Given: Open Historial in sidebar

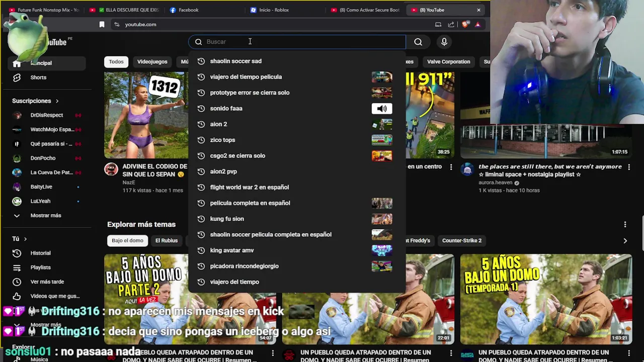Looking at the screenshot, I should pos(45,253).
